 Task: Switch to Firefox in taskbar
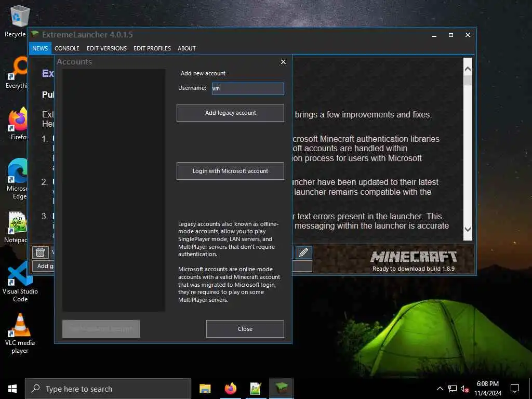click(x=230, y=389)
